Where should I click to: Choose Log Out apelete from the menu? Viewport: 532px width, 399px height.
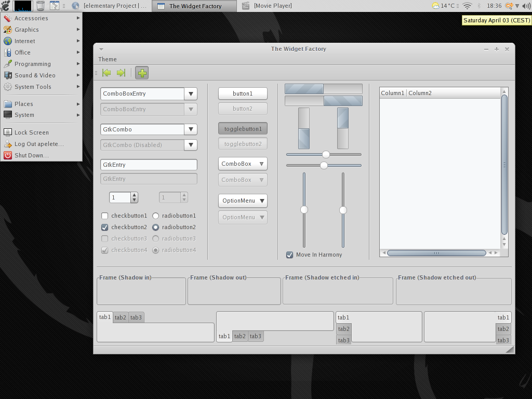click(42, 144)
